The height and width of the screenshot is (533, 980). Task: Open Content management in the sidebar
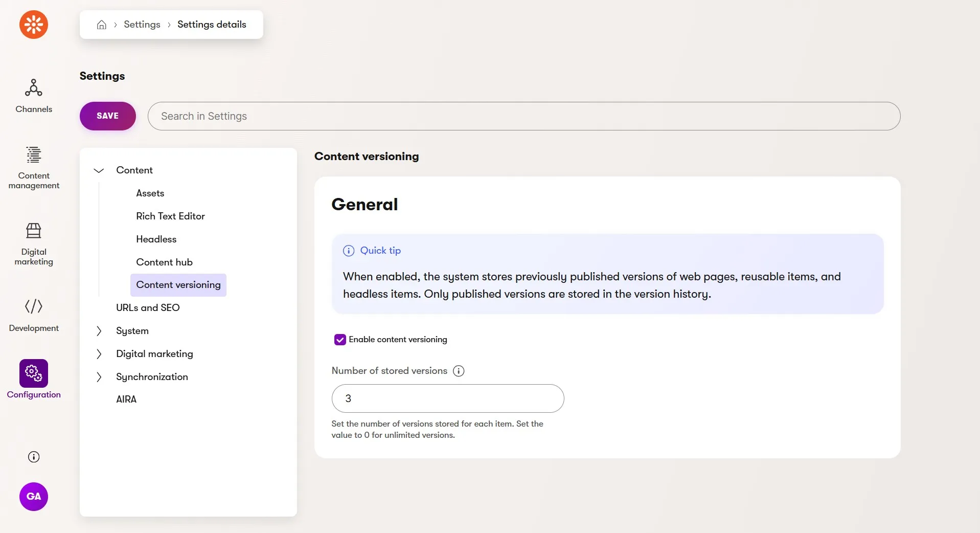pos(34,167)
